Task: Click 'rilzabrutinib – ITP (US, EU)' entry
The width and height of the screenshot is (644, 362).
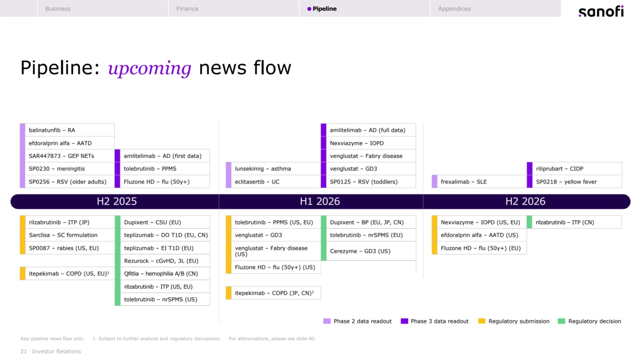Action: point(162,287)
